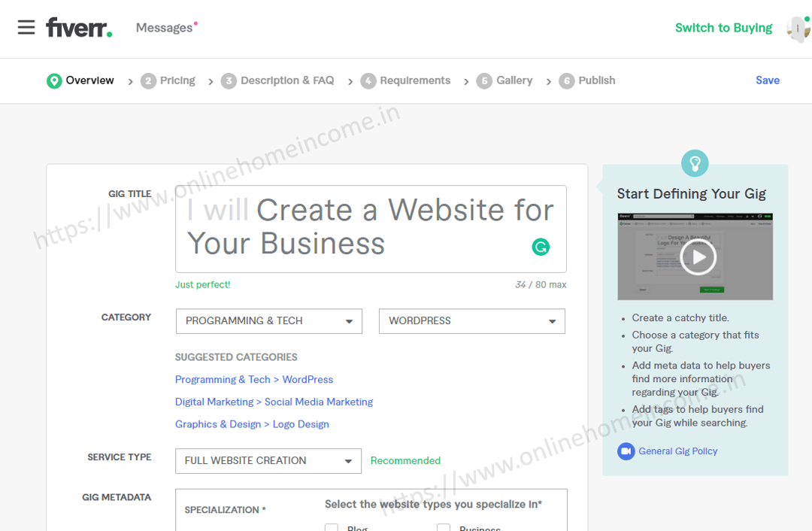Play the Start Defining Your Gig video
812x531 pixels.
(698, 257)
